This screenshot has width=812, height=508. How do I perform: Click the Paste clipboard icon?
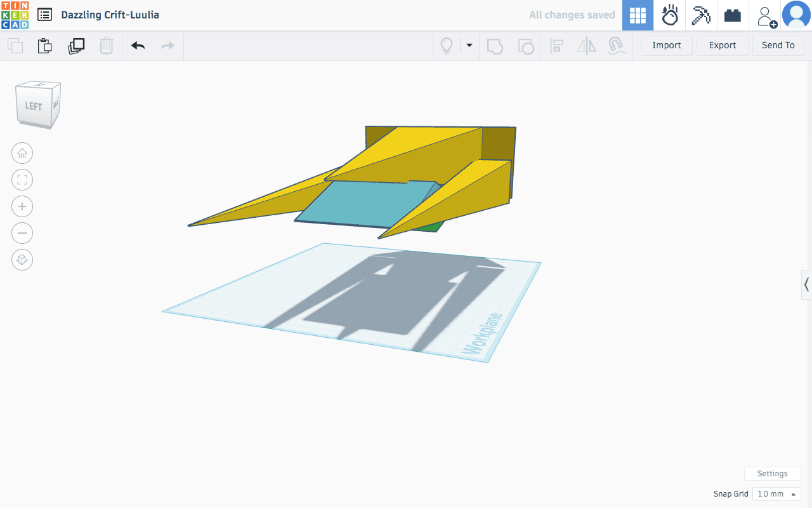point(44,46)
